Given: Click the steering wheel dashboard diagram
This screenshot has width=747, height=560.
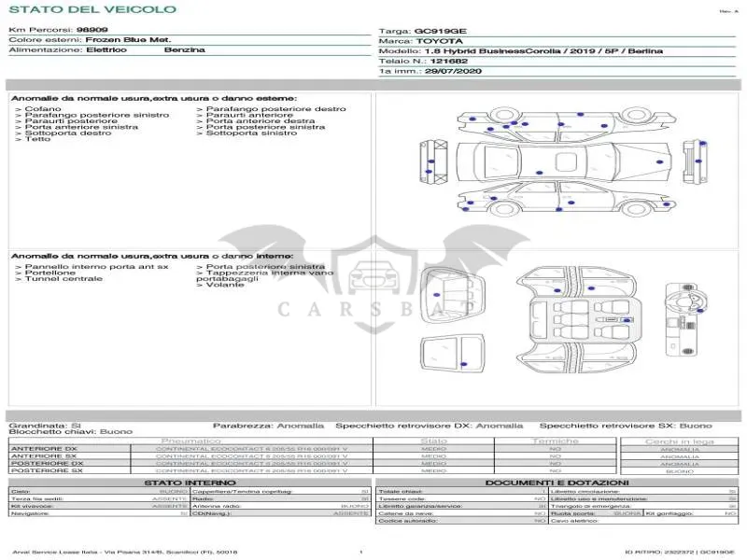Looking at the screenshot, I should coord(686,319).
